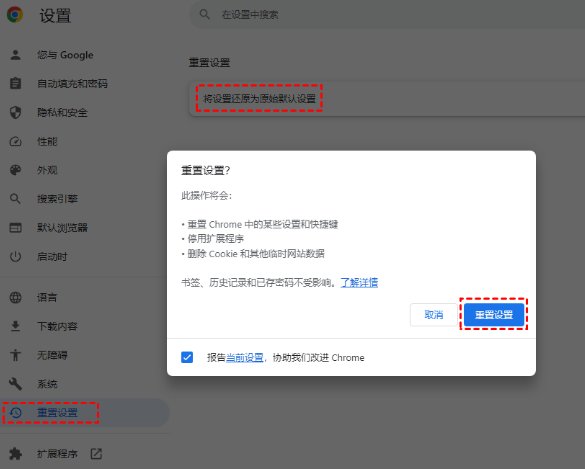
Task: Click the globe icon for 语言
Action: point(15,297)
